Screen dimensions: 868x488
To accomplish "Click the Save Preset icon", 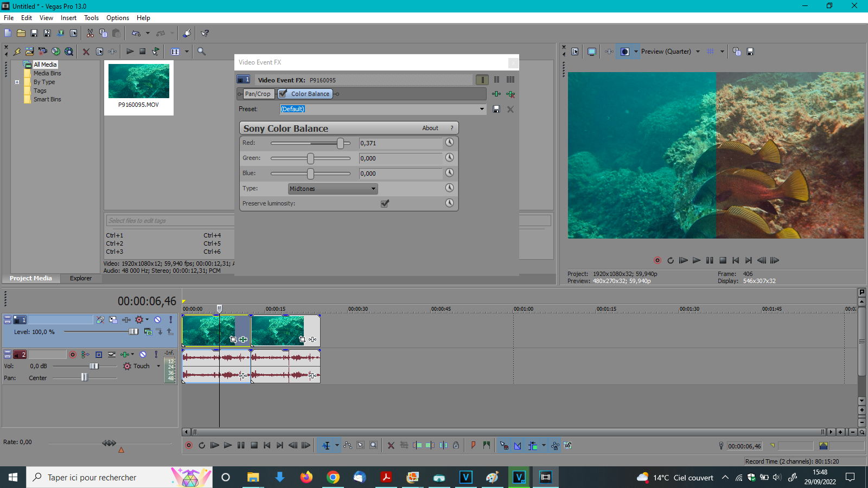I will click(496, 109).
